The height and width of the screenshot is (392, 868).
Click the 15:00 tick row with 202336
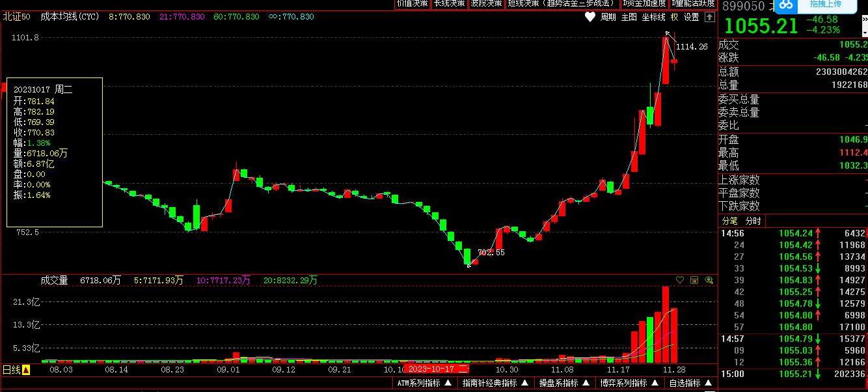(793, 374)
